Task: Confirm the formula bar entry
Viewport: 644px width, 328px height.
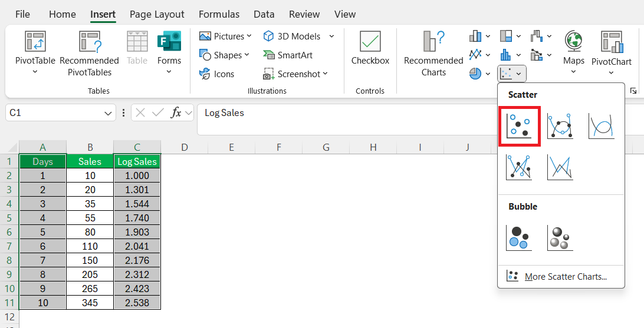Action: 157,112
